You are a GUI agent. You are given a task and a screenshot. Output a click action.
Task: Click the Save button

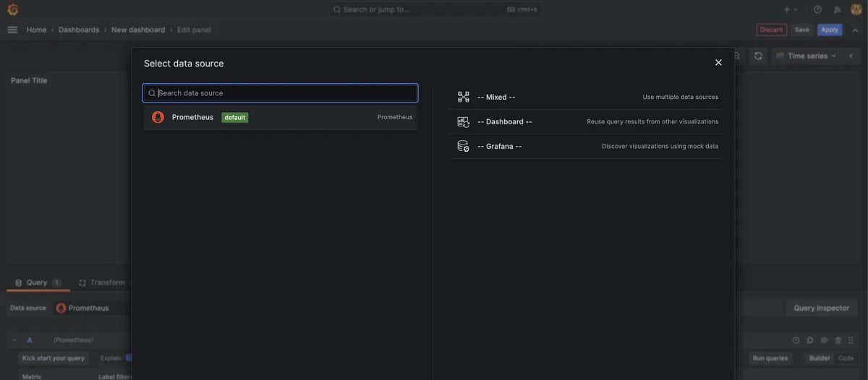pyautogui.click(x=802, y=30)
